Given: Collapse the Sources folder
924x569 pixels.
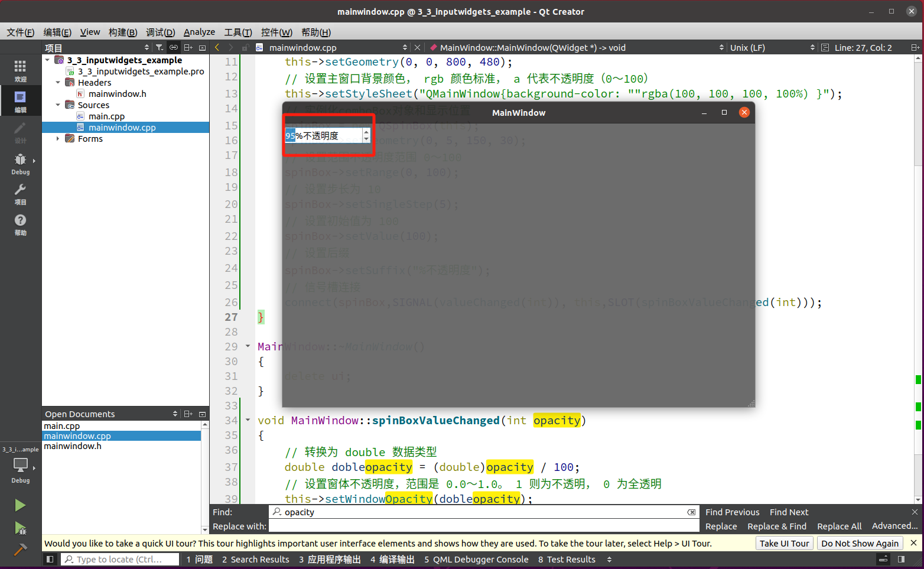Looking at the screenshot, I should click(x=58, y=105).
